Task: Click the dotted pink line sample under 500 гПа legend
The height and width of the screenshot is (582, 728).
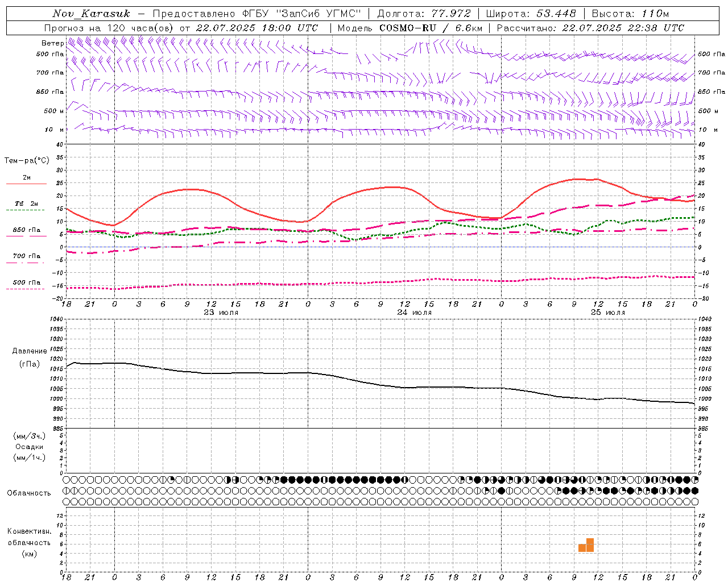Action: coord(26,289)
